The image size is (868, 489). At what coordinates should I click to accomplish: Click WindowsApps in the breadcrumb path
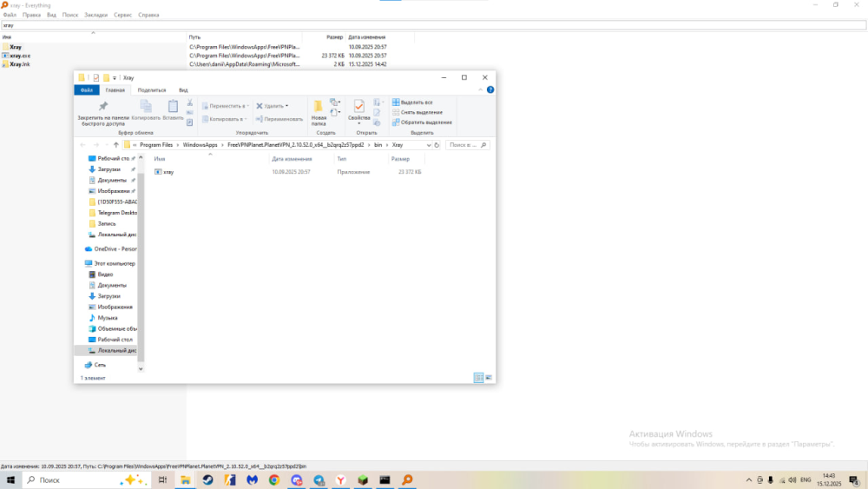click(200, 145)
